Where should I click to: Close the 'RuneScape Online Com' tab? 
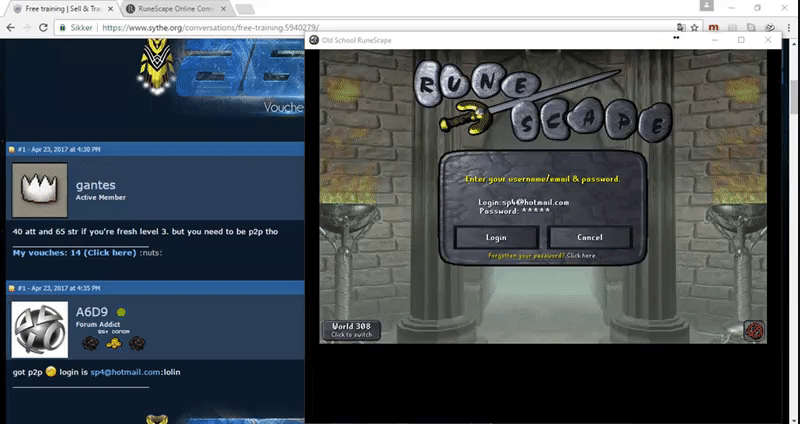tap(223, 9)
